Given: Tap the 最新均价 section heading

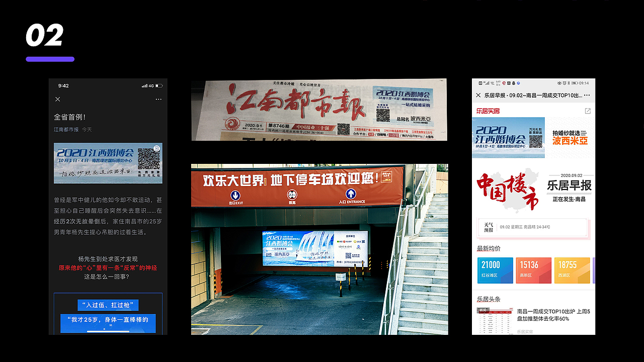Looking at the screenshot, I should [489, 248].
